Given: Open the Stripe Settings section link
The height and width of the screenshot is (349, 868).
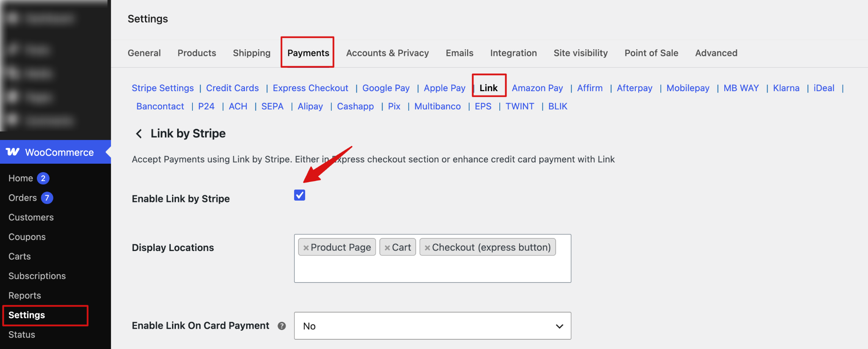Looking at the screenshot, I should 163,88.
